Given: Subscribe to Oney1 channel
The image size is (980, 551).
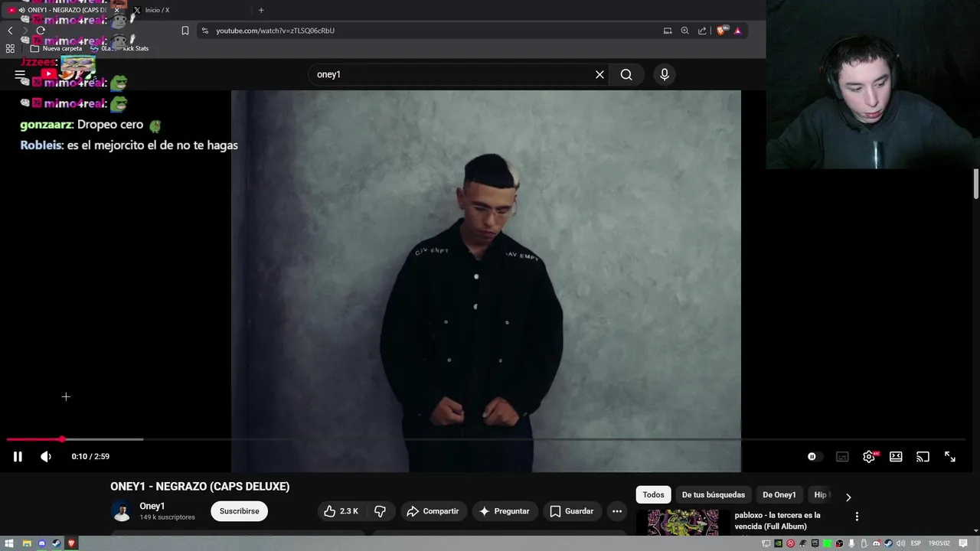Looking at the screenshot, I should pos(239,511).
